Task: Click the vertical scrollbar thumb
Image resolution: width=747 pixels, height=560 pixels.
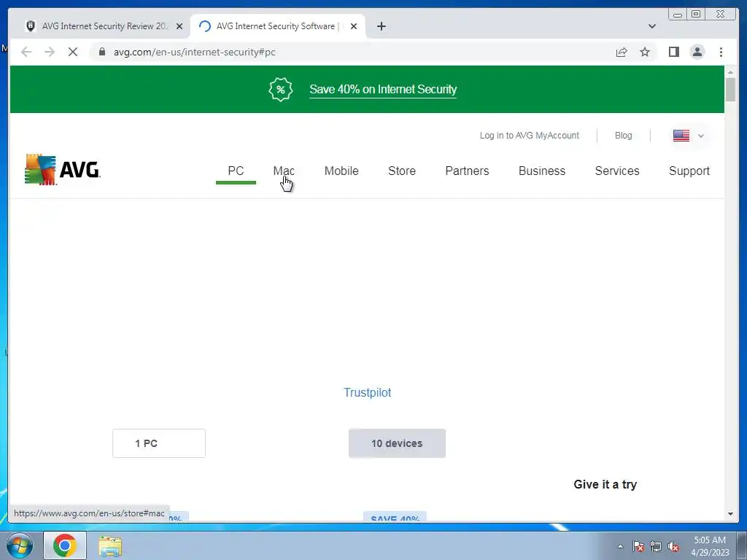Action: 730,90
